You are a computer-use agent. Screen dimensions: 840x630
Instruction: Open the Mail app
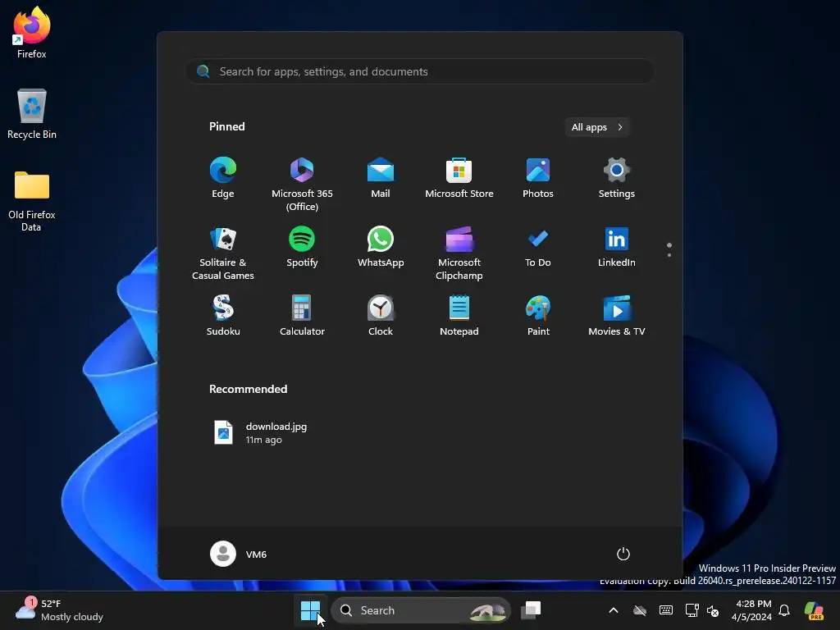tap(381, 178)
